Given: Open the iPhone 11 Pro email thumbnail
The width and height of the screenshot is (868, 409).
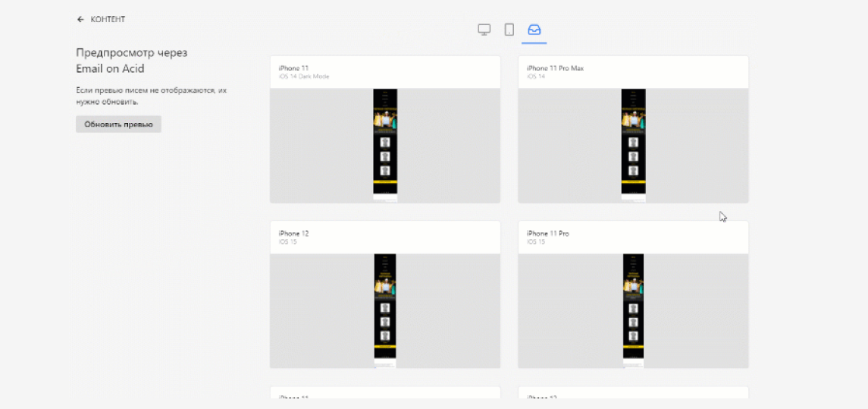Looking at the screenshot, I should tap(633, 311).
